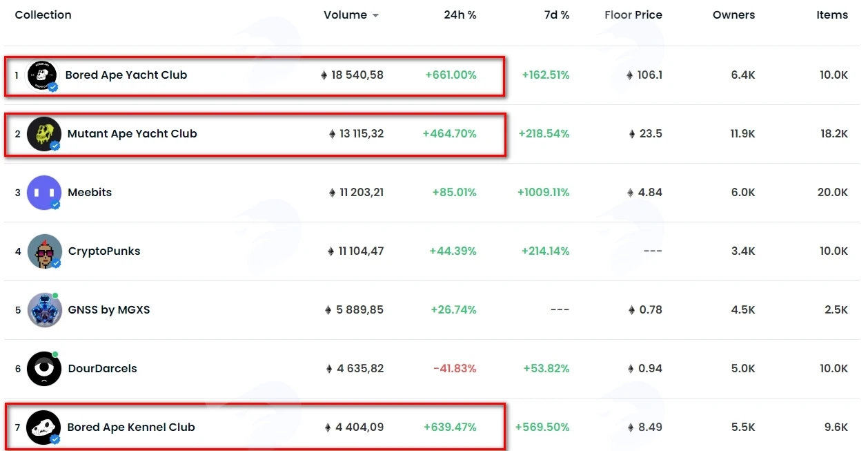Click items count 20.0K
Screen dimensions: 868x451
coord(833,193)
